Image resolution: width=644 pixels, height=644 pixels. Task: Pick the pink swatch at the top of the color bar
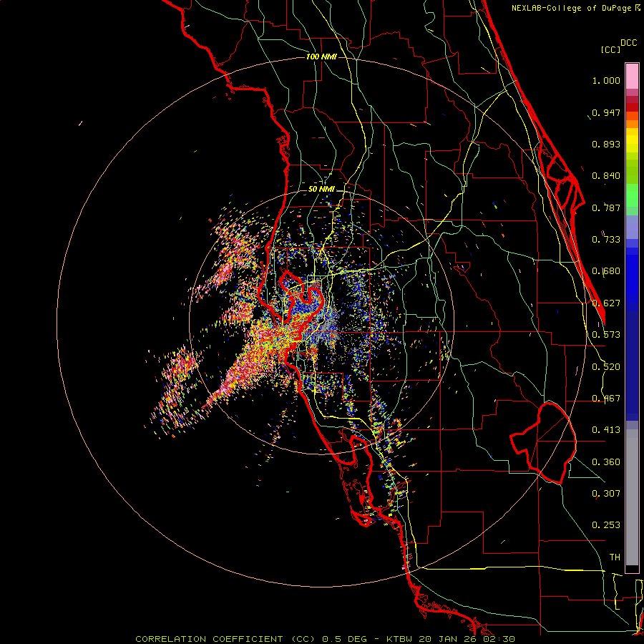coord(632,77)
